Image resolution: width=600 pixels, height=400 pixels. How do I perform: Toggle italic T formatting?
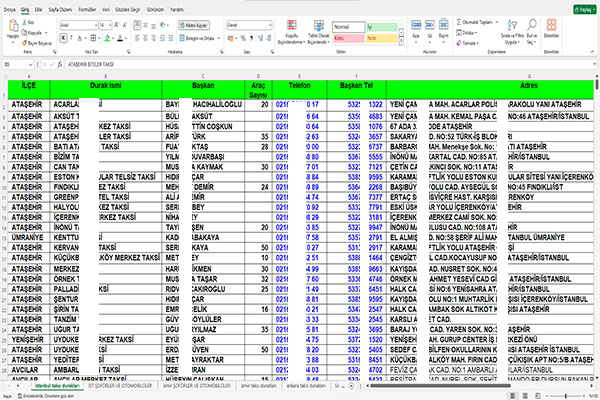point(72,38)
